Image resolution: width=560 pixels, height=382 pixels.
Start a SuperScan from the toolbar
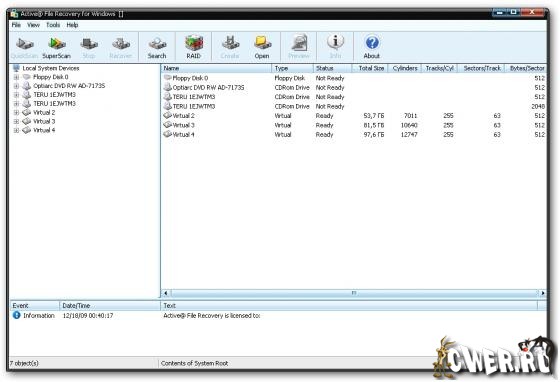56,47
